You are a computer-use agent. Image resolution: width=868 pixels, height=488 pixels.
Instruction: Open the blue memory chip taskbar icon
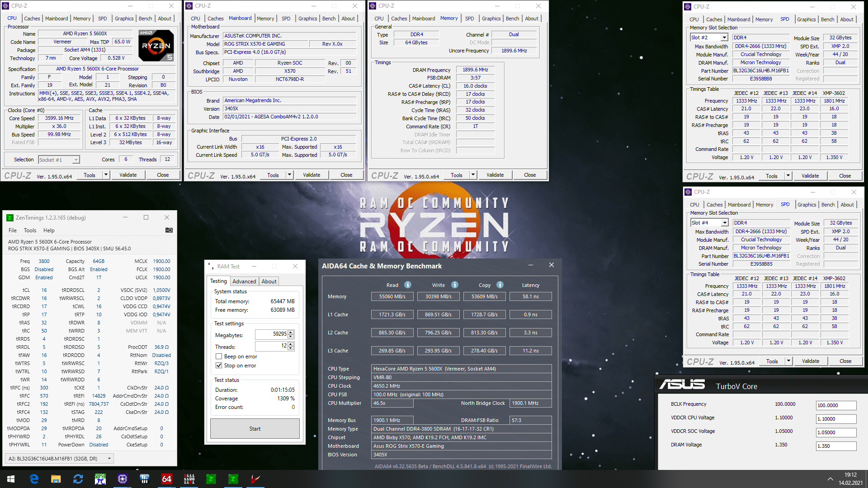pyautogui.click(x=145, y=479)
